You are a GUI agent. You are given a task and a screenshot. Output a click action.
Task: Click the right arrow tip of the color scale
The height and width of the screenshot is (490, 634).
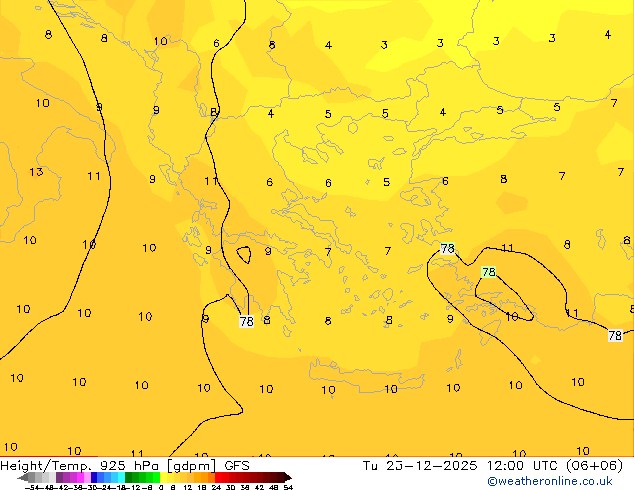pos(290,478)
